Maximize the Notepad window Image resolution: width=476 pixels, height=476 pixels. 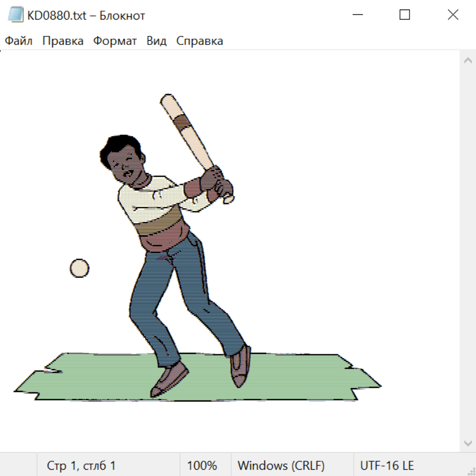(405, 15)
